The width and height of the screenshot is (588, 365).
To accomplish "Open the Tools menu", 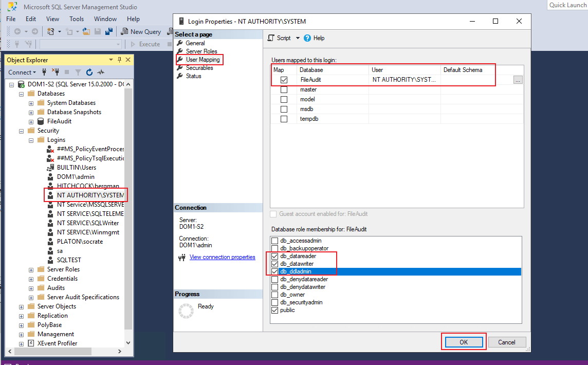I will coord(77,19).
